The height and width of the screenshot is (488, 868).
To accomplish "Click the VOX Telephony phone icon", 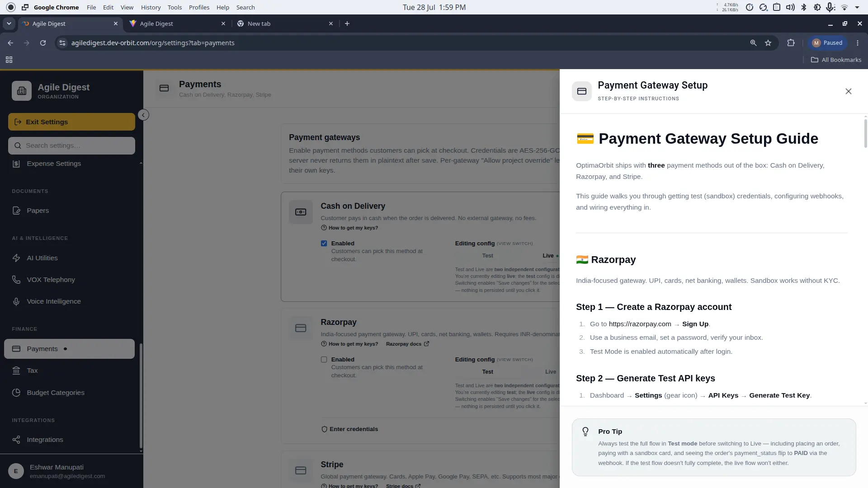I will [16, 280].
